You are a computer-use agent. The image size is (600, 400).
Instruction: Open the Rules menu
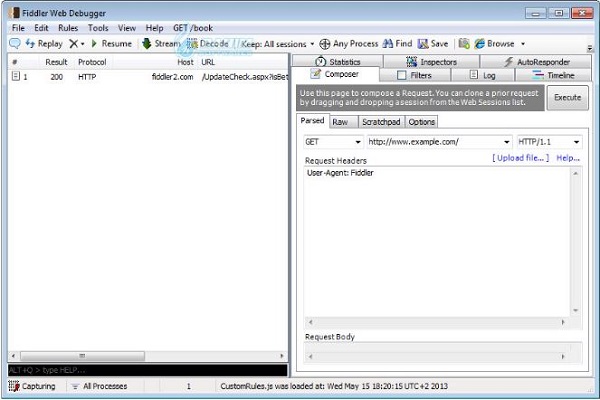click(68, 28)
